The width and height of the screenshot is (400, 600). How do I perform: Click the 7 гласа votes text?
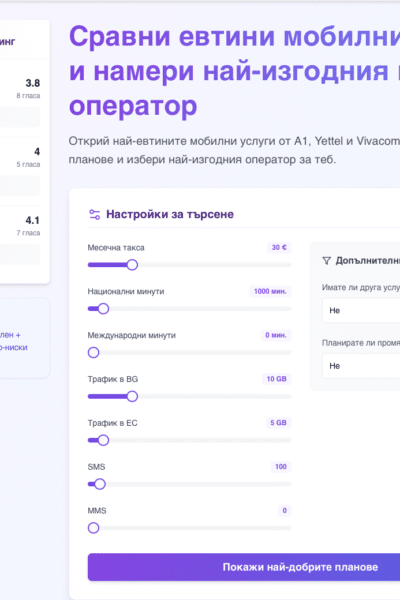(x=28, y=233)
